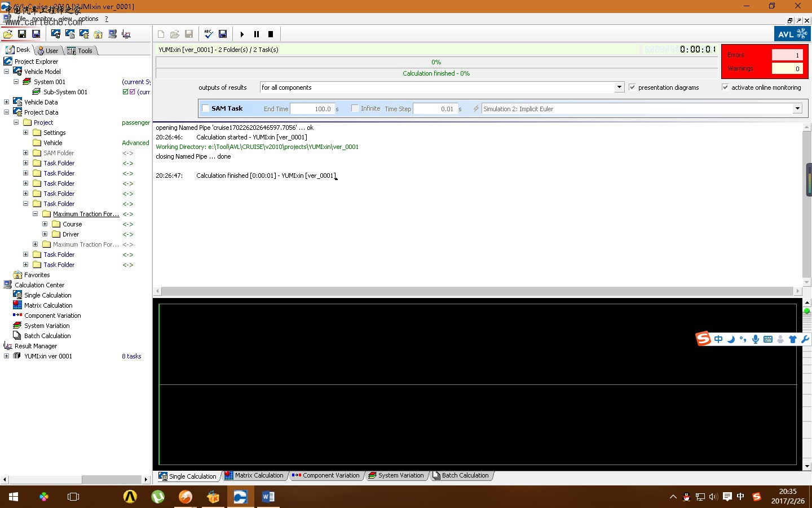Open Result Manager in tree
This screenshot has width=812, height=508.
click(36, 346)
